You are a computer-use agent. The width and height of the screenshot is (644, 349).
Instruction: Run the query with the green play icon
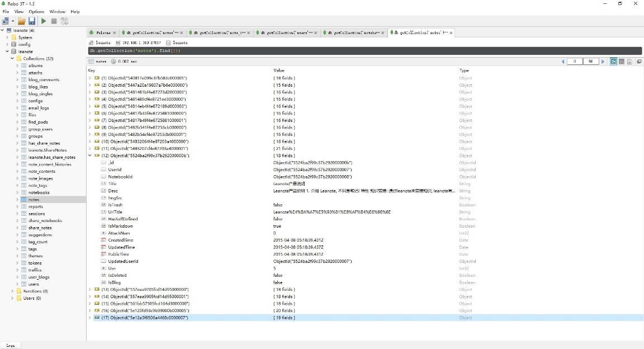click(x=44, y=21)
